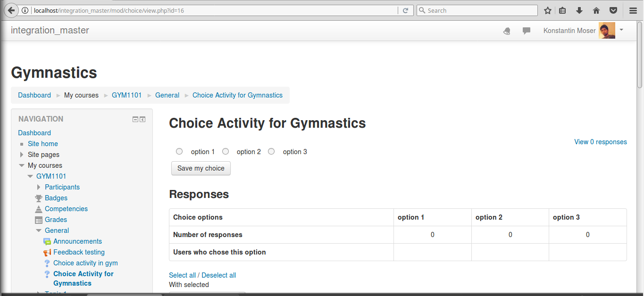
Task: Select the option 1 radio button
Action: (179, 151)
